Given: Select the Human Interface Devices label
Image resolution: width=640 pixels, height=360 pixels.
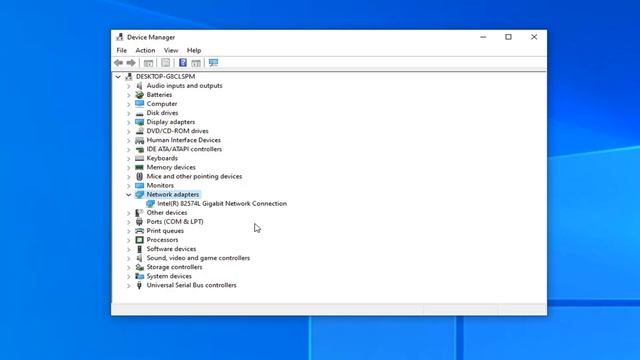Looking at the screenshot, I should pos(184,140).
